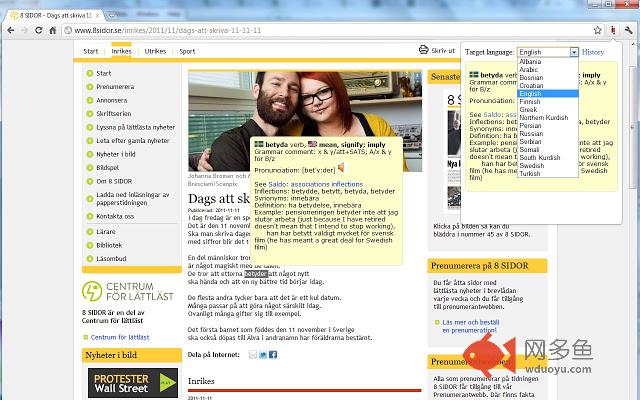
Task: Go forward with the browser forward arrow
Action: pyautogui.click(x=24, y=30)
